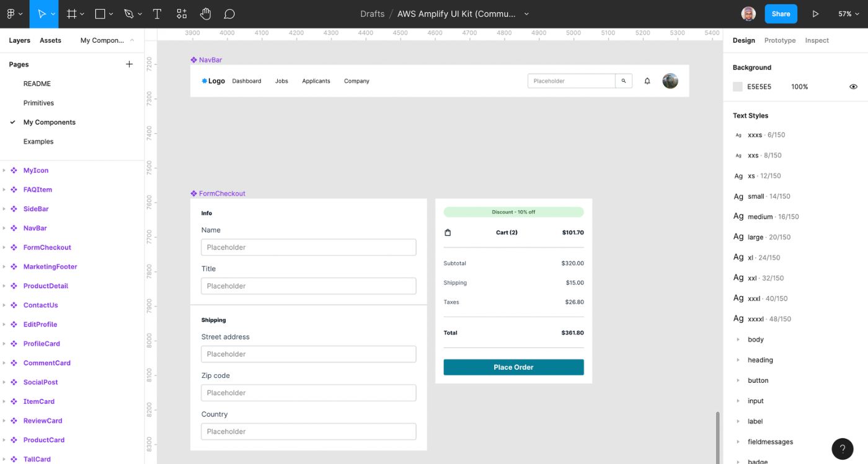
Task: Open Figma main menu dropdown
Action: 14,14
